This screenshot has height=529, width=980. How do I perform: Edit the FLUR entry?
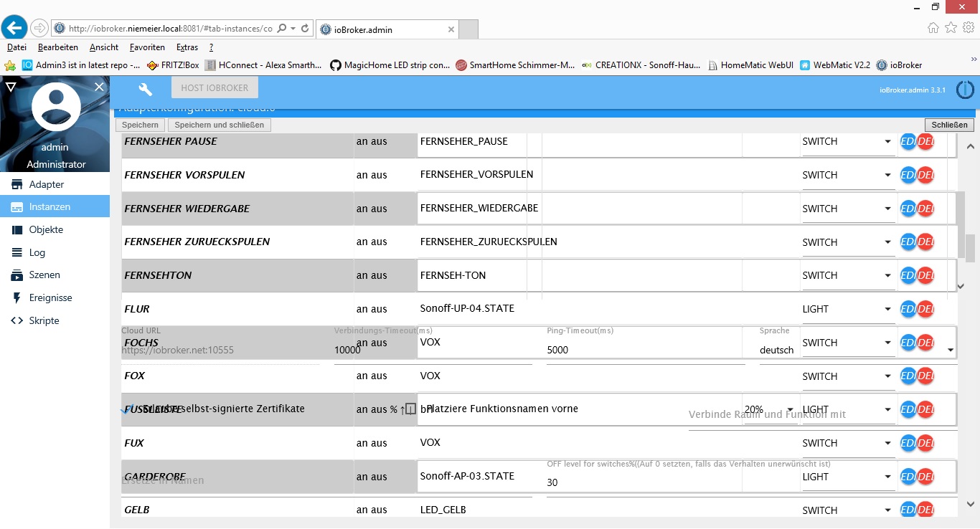[x=908, y=309]
